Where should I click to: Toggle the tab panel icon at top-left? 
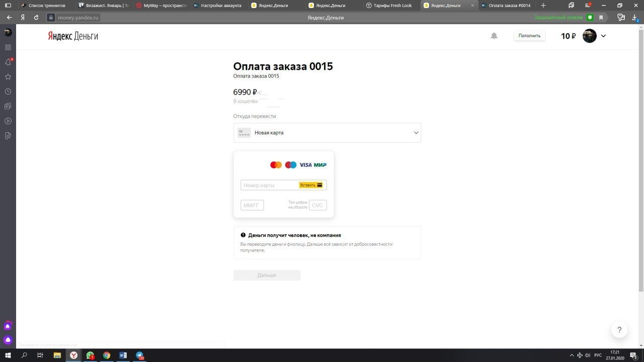[x=8, y=5]
